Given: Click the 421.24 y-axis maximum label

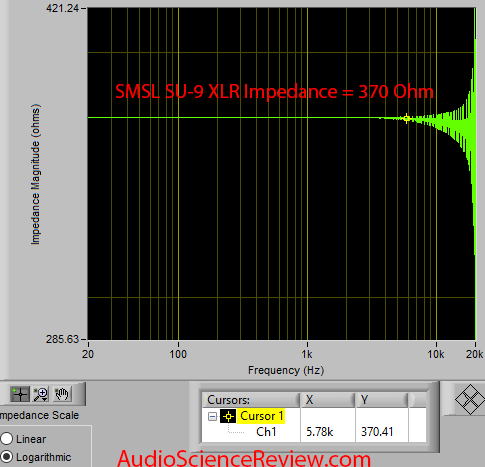Looking at the screenshot, I should point(62,8).
